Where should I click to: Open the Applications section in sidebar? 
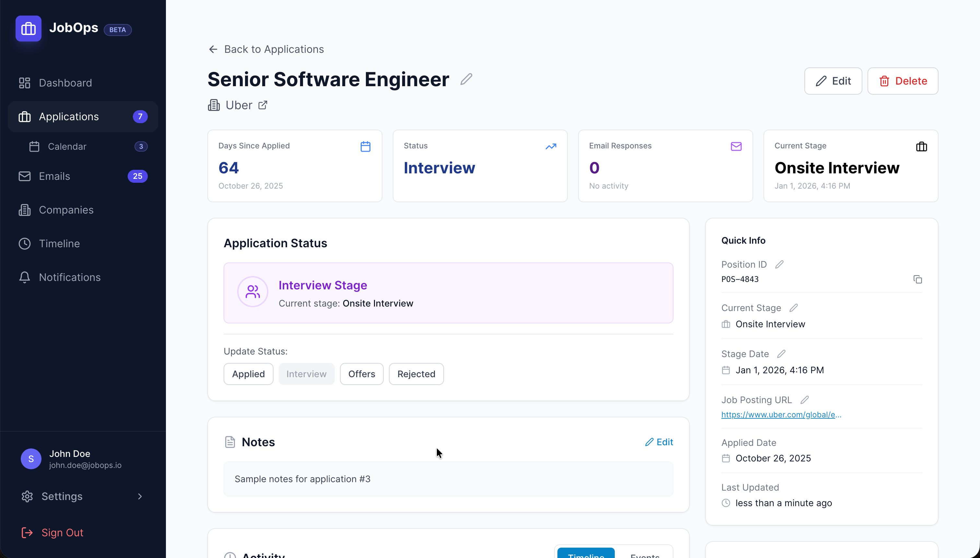(68, 117)
